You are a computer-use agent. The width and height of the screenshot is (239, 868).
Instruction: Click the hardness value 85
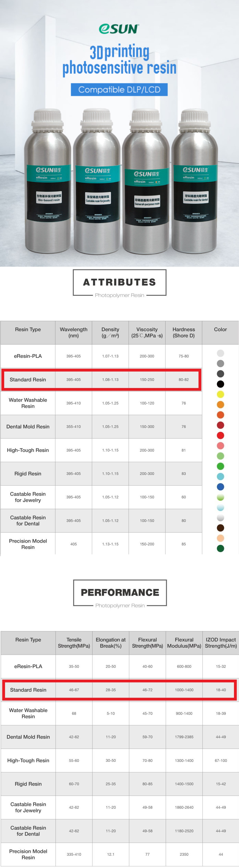[x=184, y=544]
